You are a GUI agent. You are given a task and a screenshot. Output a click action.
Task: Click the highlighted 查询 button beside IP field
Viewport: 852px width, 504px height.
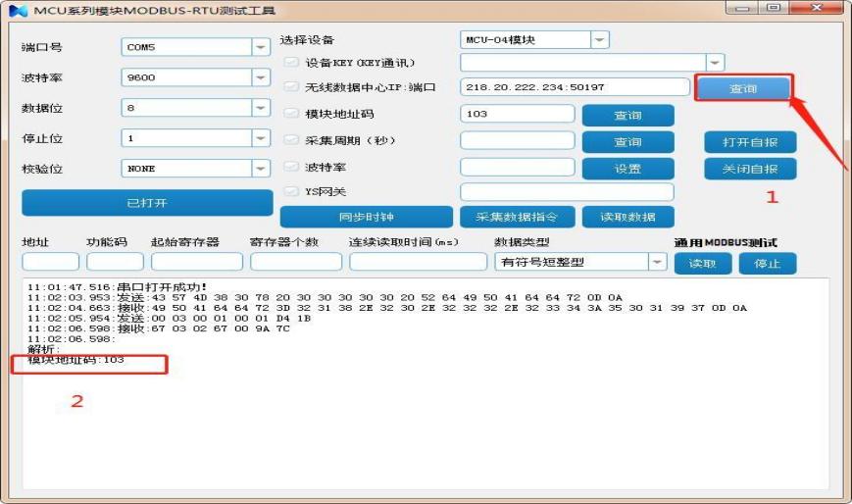(x=743, y=88)
